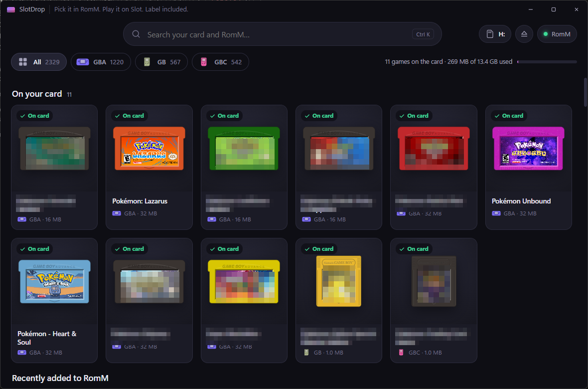Screen dimensions: 588x389
Task: Toggle On card badge of Pokémon: Lazarus
Action: (129, 116)
